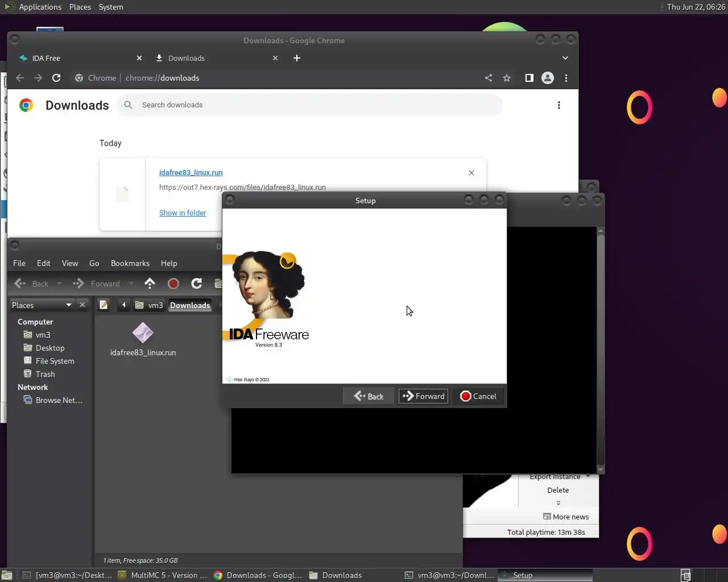The height and width of the screenshot is (582, 728).
Task: Open the Downloads page three-dot menu
Action: click(559, 105)
